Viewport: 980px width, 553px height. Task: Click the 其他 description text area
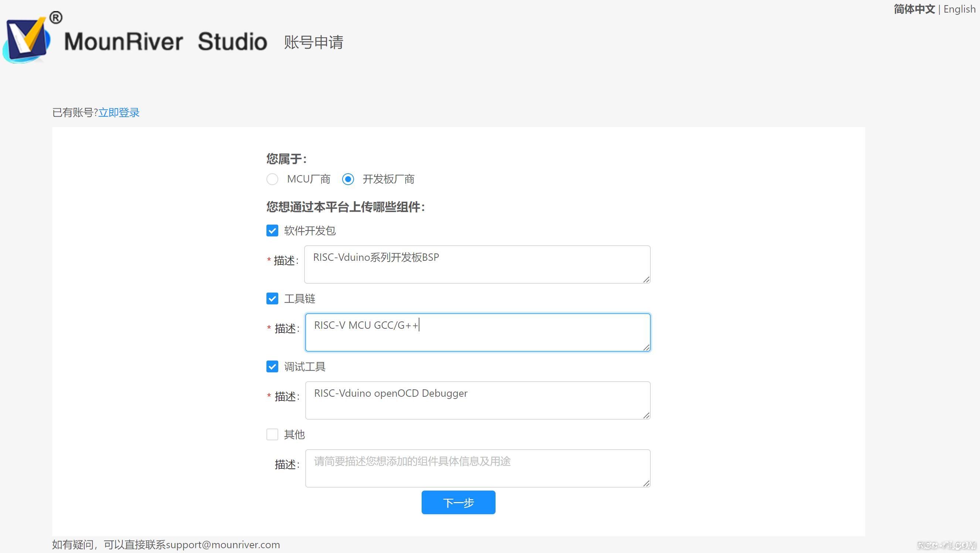[x=477, y=468]
